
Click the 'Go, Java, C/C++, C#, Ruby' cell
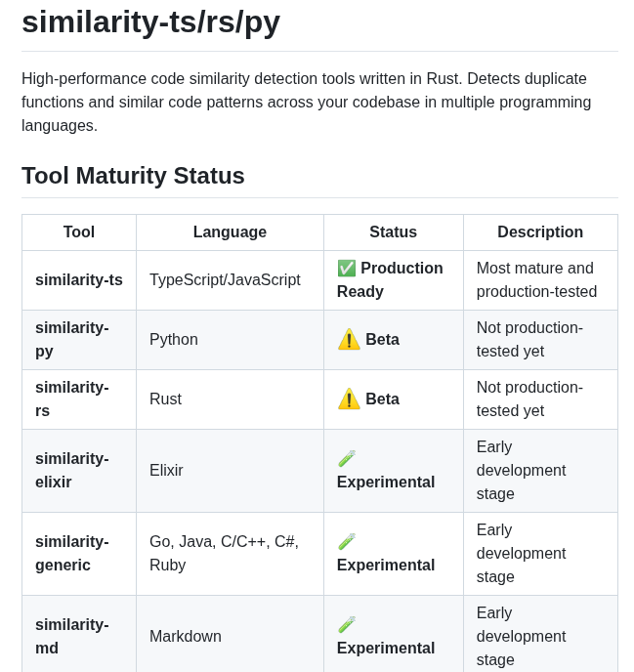tap(230, 553)
